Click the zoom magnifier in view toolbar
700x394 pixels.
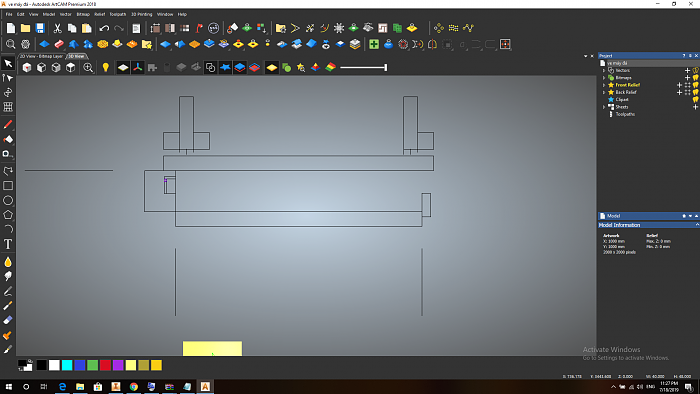88,67
